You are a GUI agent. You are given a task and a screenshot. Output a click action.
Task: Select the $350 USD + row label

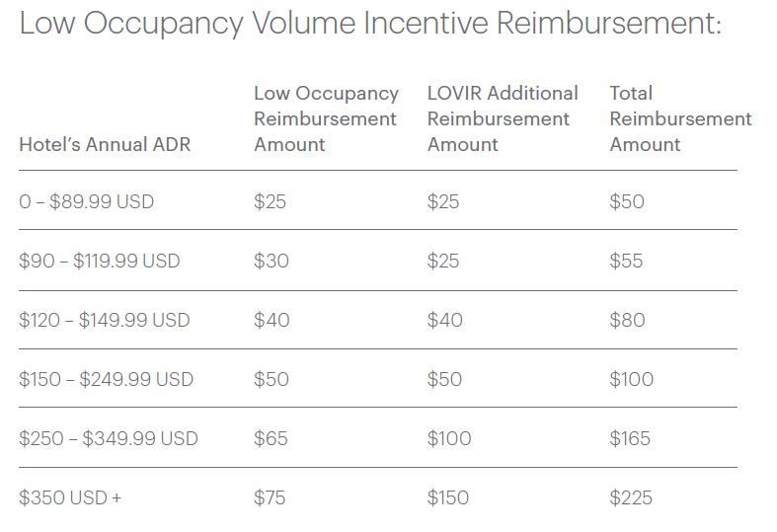tap(70, 497)
